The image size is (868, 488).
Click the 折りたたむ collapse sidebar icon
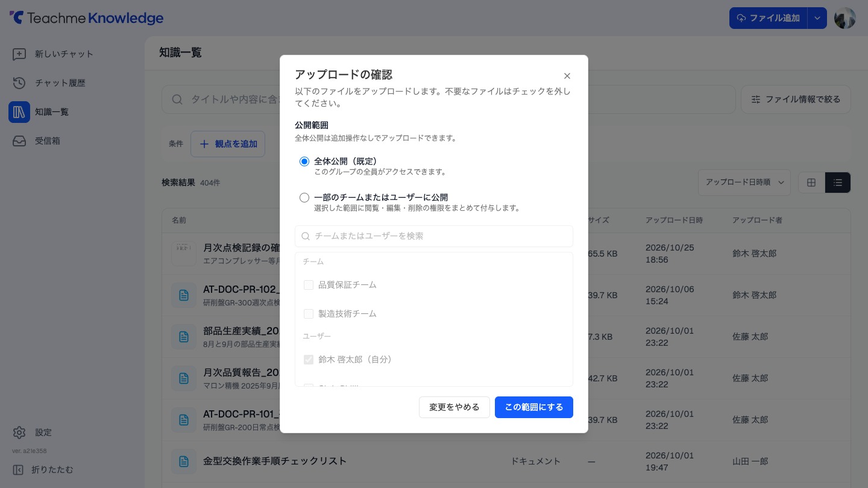click(18, 470)
